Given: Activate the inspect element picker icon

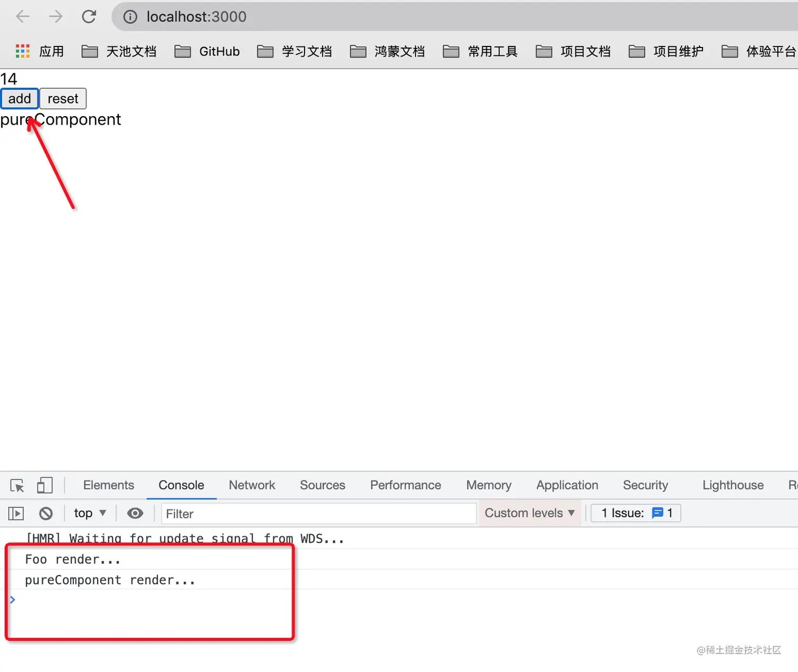Looking at the screenshot, I should pyautogui.click(x=17, y=485).
